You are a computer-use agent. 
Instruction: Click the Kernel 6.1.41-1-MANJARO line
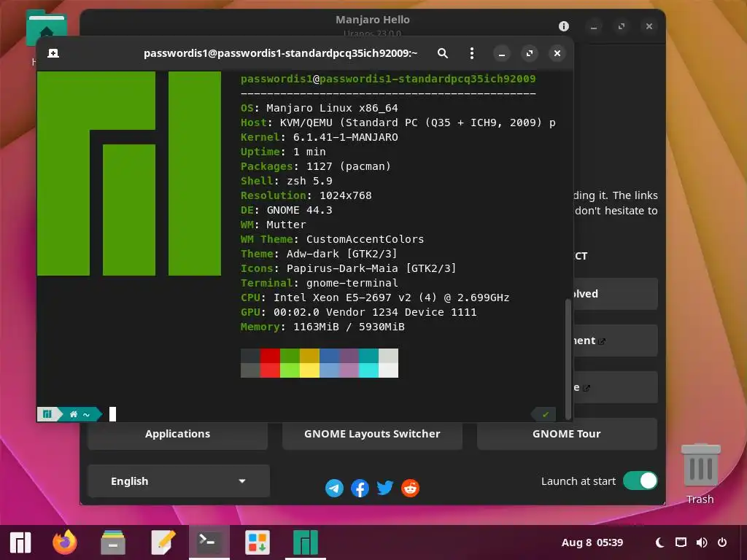(x=320, y=137)
